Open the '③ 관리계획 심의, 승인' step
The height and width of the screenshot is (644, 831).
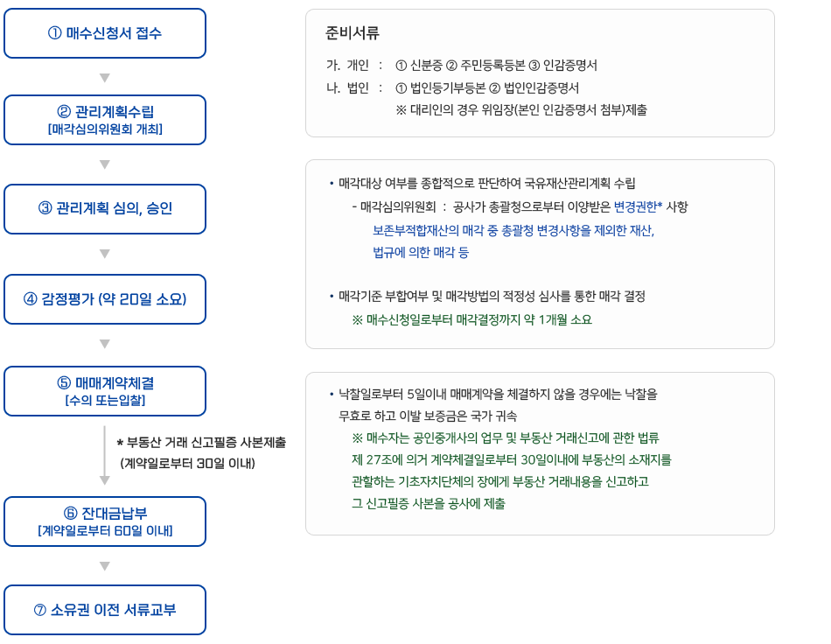coord(105,209)
